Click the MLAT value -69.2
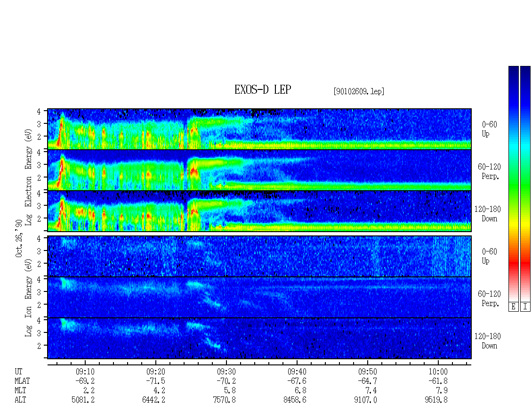 (x=85, y=381)
